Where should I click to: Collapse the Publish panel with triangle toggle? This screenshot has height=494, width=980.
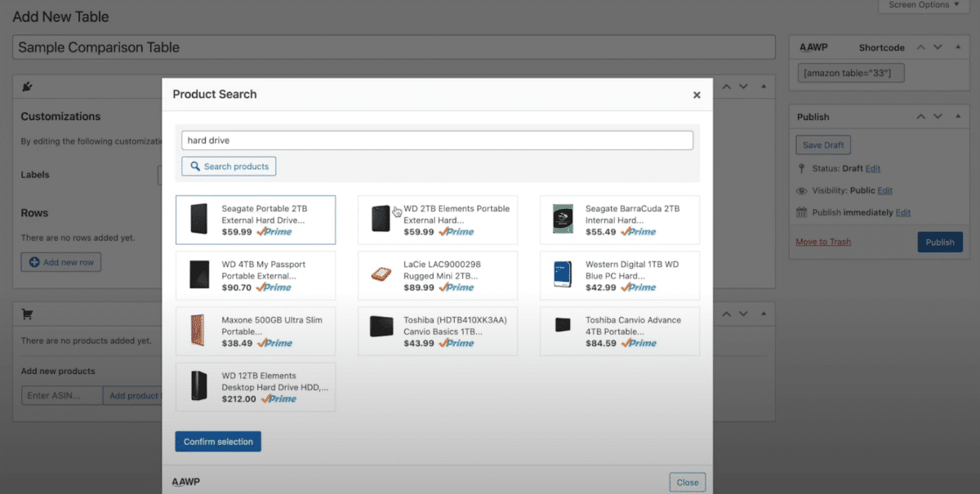(957, 117)
